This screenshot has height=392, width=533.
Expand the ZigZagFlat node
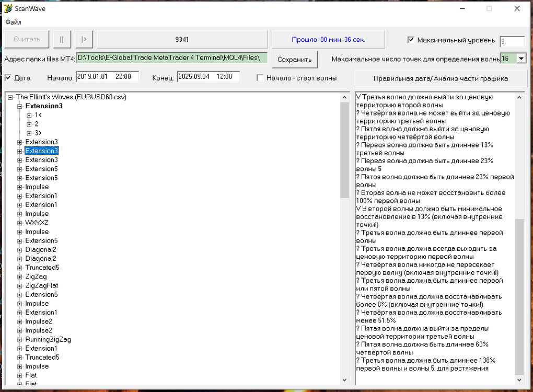click(x=20, y=286)
